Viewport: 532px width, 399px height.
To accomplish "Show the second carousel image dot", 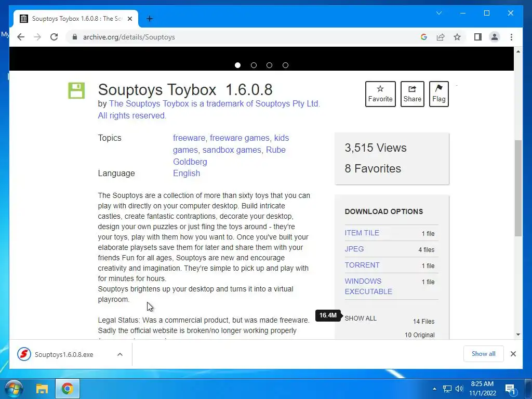I will click(x=254, y=65).
